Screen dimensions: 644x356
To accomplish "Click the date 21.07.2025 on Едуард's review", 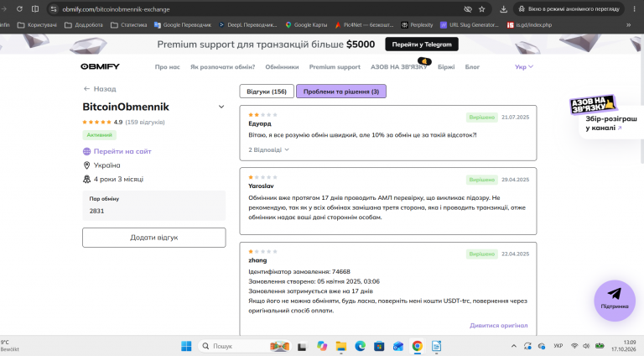I will [515, 118].
